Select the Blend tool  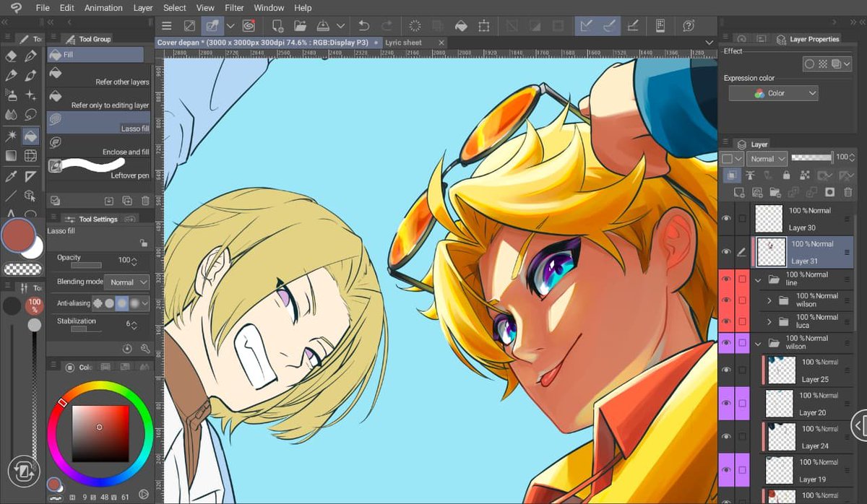pyautogui.click(x=11, y=115)
